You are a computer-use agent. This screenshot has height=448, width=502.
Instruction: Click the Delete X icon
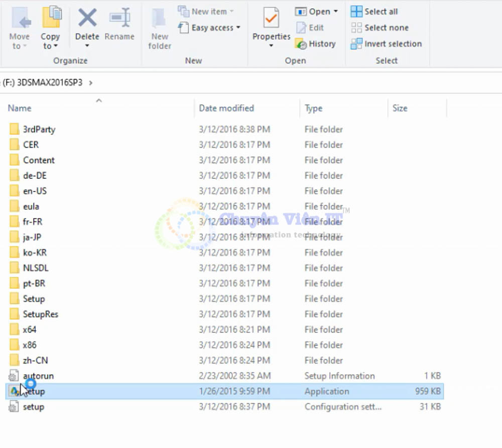point(87,18)
